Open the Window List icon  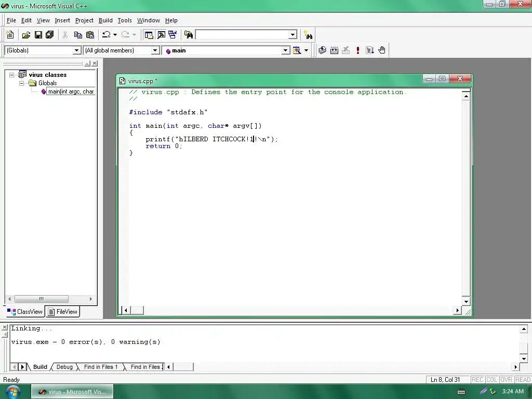coord(172,35)
